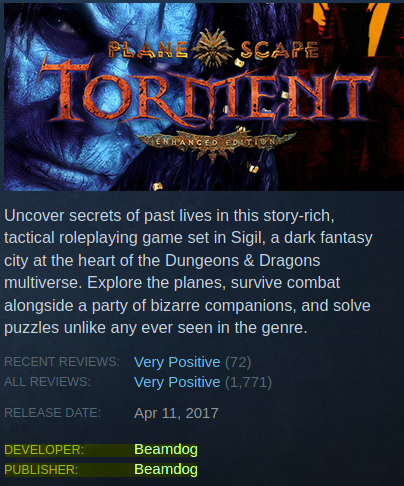This screenshot has height=486, width=404.
Task: Click the game description paragraph
Action: pyautogui.click(x=188, y=272)
